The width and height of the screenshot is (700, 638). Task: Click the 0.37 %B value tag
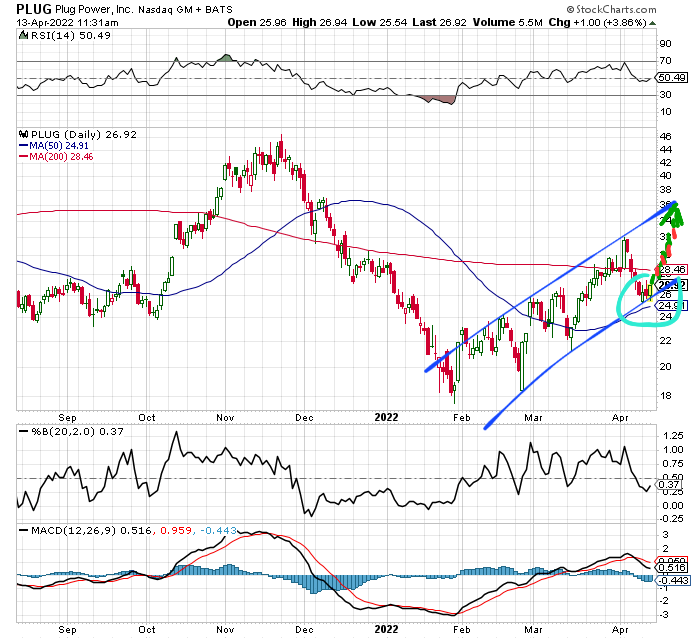[669, 485]
